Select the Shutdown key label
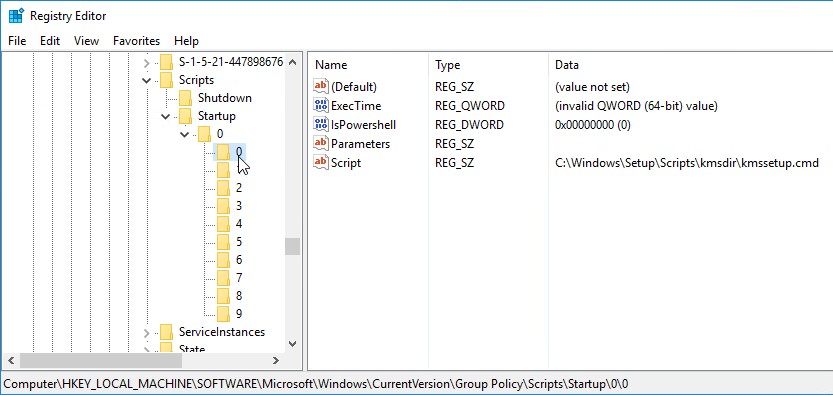The height and width of the screenshot is (395, 833). tap(225, 98)
